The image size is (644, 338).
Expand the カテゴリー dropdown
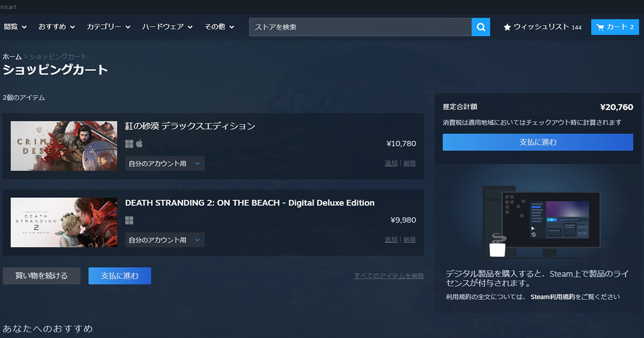[108, 27]
